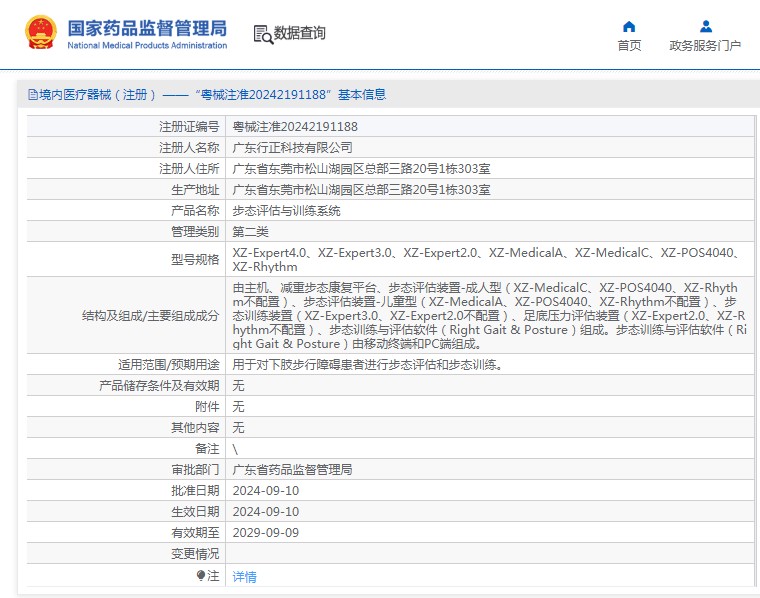This screenshot has height=598, width=760.
Task: Click registrant name 广东行正科技有限公司
Action: point(292,148)
